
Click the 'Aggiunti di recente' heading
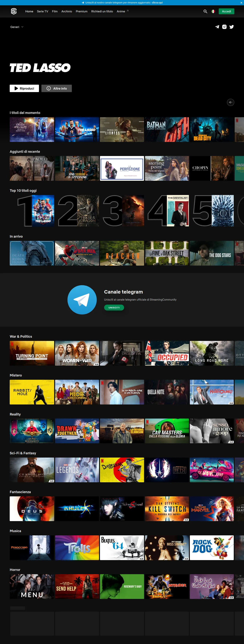point(25,151)
